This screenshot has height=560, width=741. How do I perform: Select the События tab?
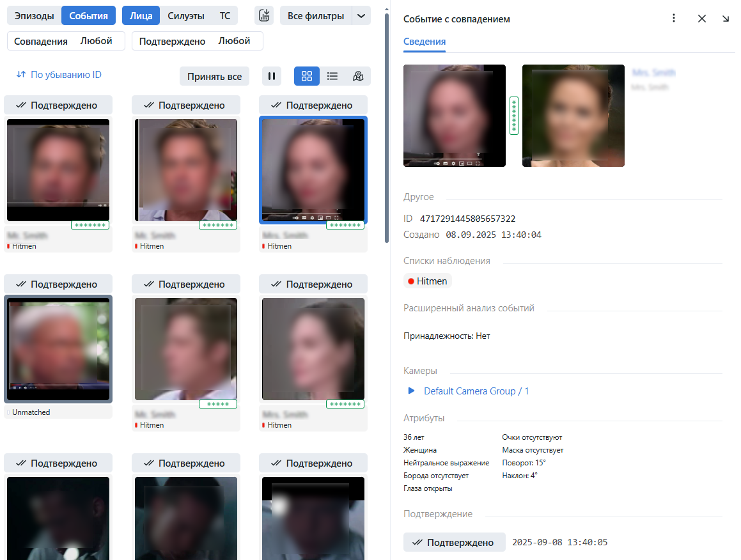coord(88,16)
